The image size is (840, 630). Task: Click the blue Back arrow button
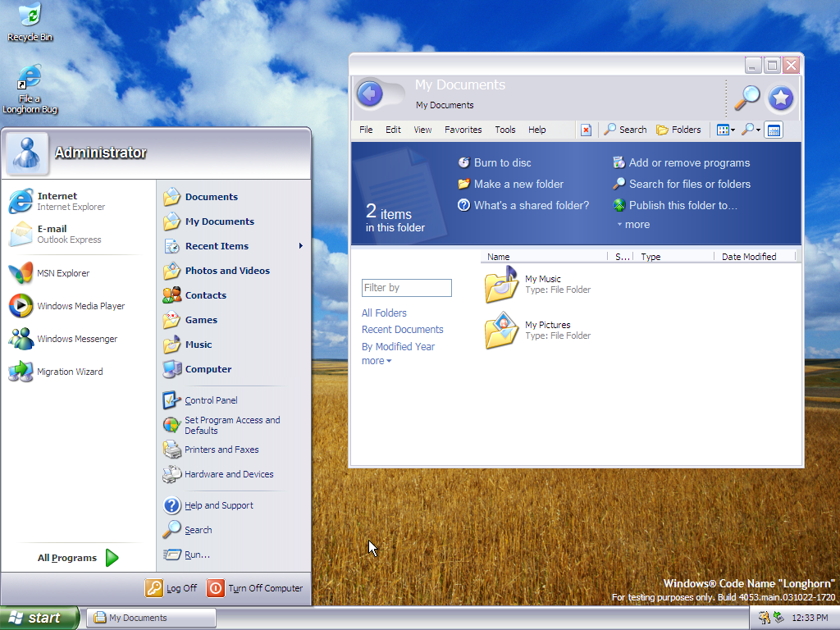pyautogui.click(x=371, y=94)
